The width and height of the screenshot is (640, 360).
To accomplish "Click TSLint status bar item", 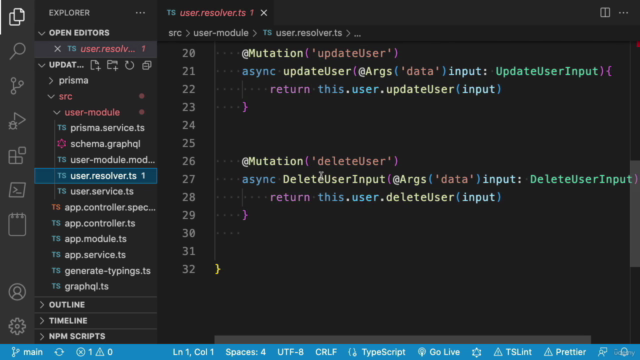I will click(512, 352).
